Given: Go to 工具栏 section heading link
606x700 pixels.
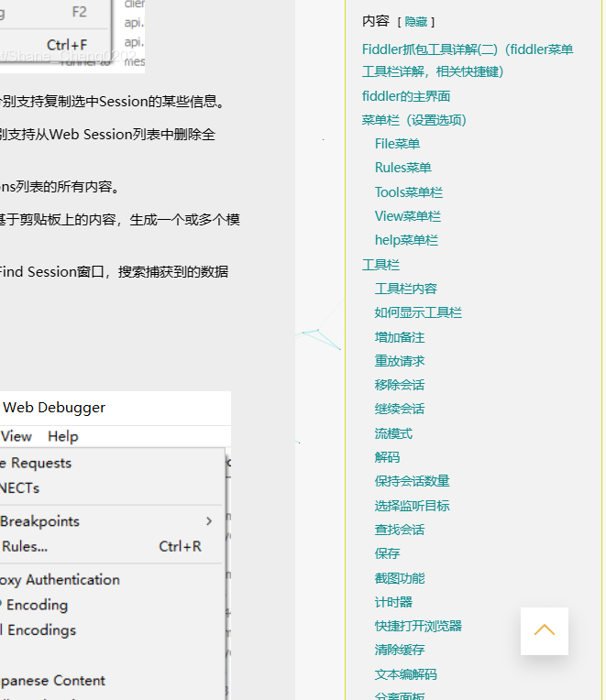Looking at the screenshot, I should [380, 265].
